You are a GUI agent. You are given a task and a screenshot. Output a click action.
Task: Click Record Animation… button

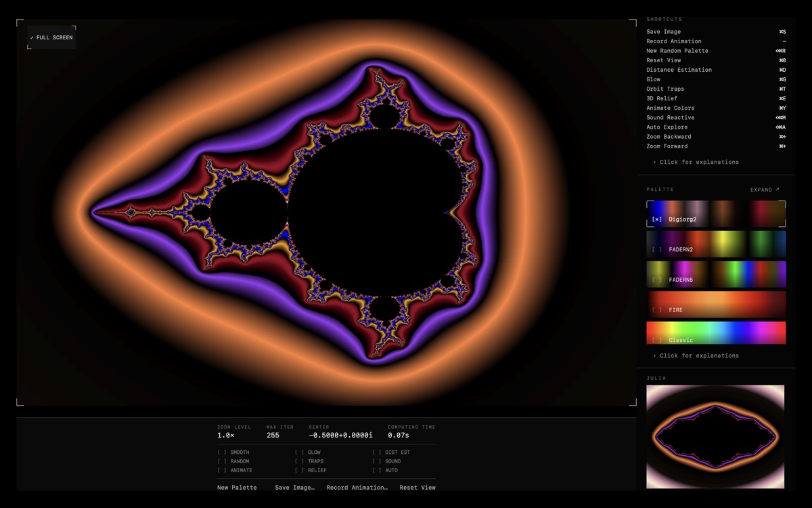point(357,488)
